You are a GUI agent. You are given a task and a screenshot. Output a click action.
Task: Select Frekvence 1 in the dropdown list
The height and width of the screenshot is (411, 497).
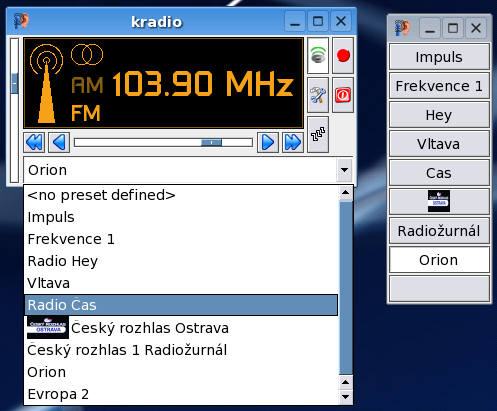point(182,239)
